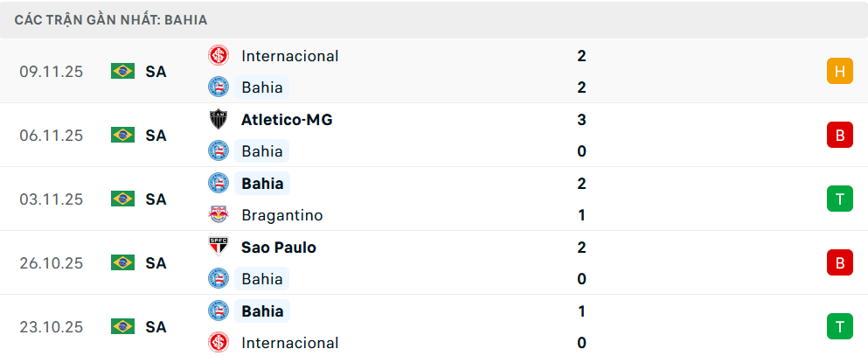Click the Bahia crest in the 03.11.25 match
The width and height of the screenshot is (868, 356).
coord(218,184)
